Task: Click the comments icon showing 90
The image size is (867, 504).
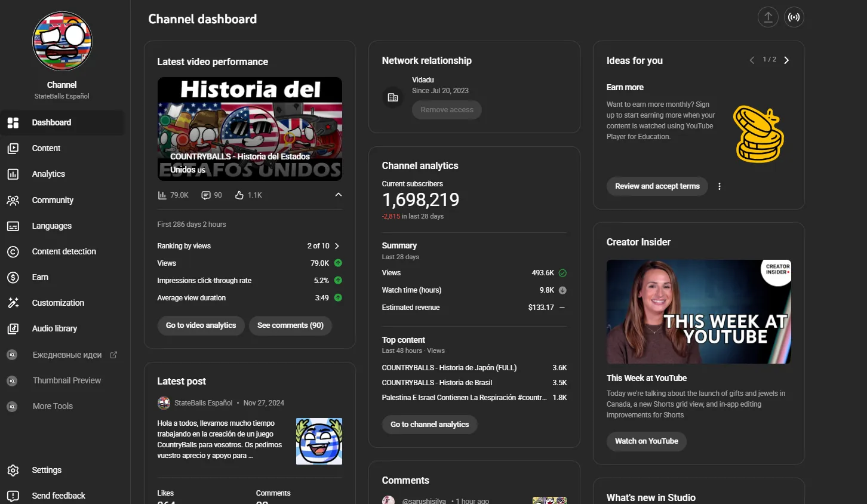Action: point(206,195)
